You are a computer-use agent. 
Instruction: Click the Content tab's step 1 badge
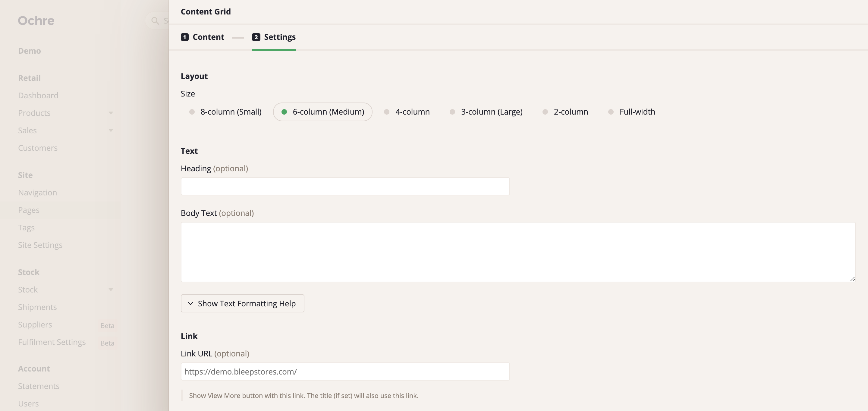click(x=185, y=37)
